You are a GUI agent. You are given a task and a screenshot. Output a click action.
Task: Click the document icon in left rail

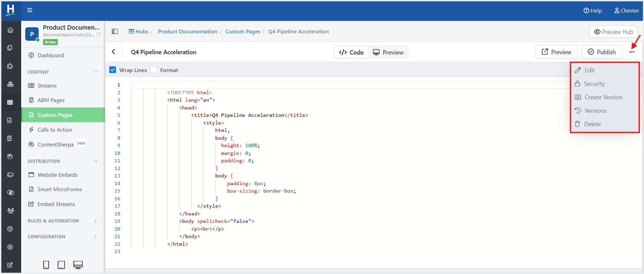10,120
